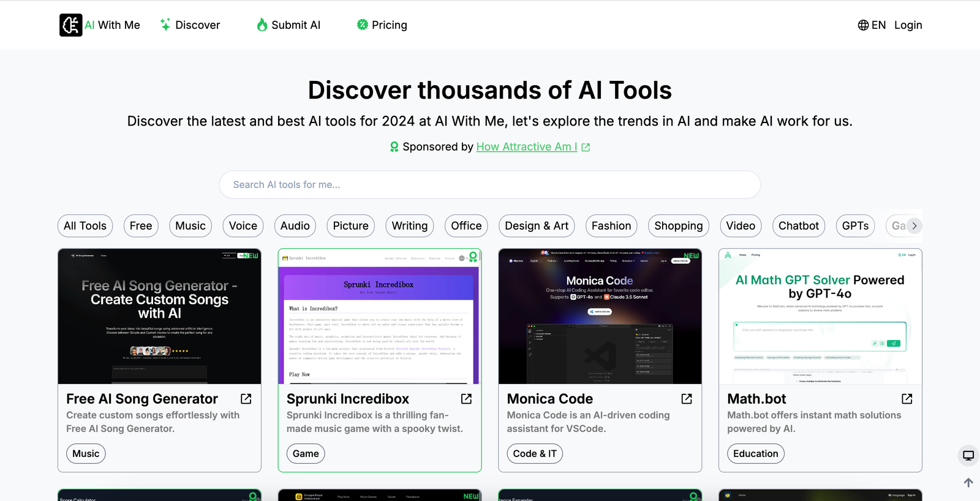The height and width of the screenshot is (501, 980).
Task: Select the Audio category
Action: click(295, 226)
